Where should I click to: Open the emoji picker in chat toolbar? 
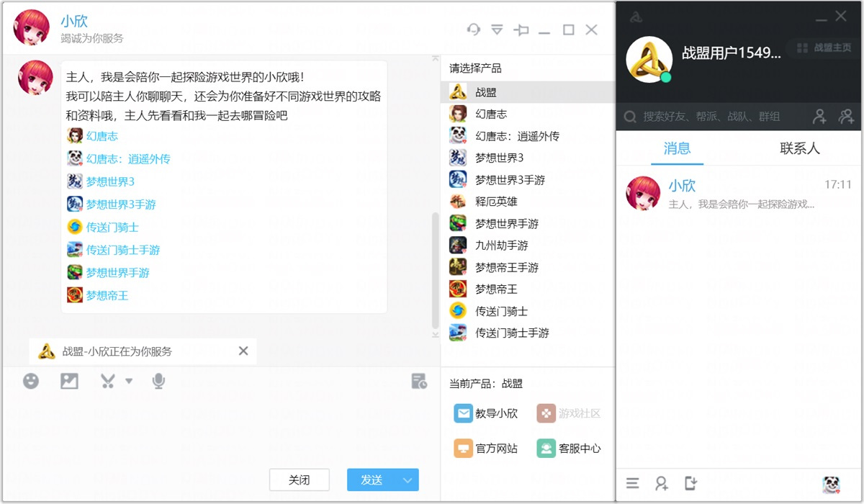tap(31, 381)
